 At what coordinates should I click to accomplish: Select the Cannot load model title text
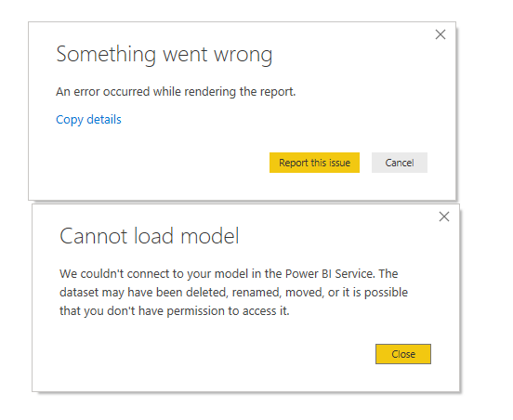point(150,236)
